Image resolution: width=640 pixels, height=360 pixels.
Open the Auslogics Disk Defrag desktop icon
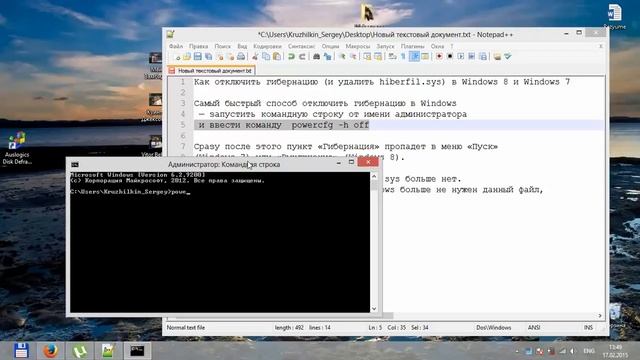pos(17,148)
